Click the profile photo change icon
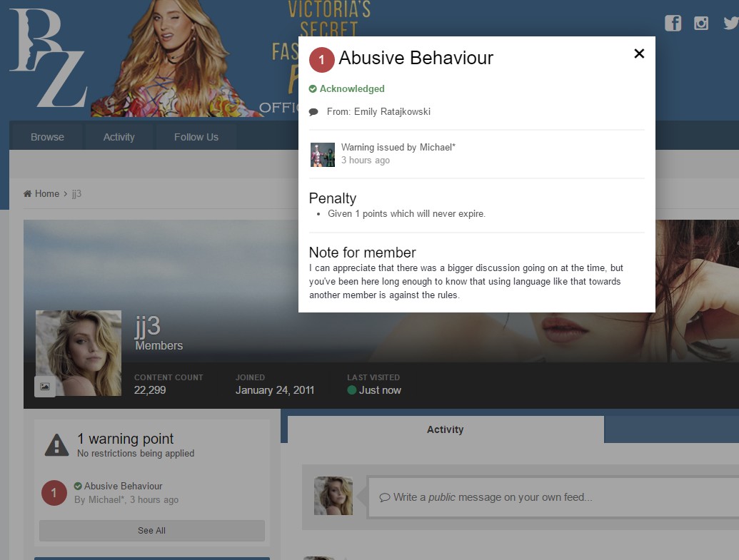Viewport: 739px width, 560px height. coord(45,386)
